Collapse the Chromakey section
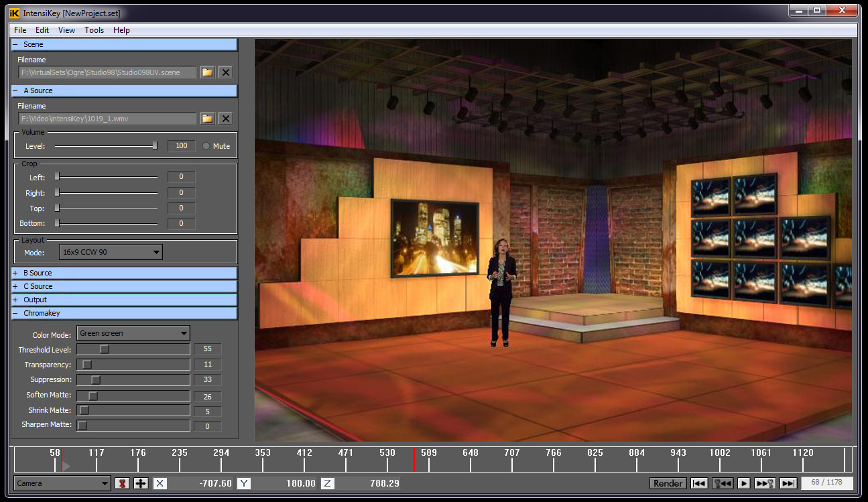868x502 pixels. 15,313
